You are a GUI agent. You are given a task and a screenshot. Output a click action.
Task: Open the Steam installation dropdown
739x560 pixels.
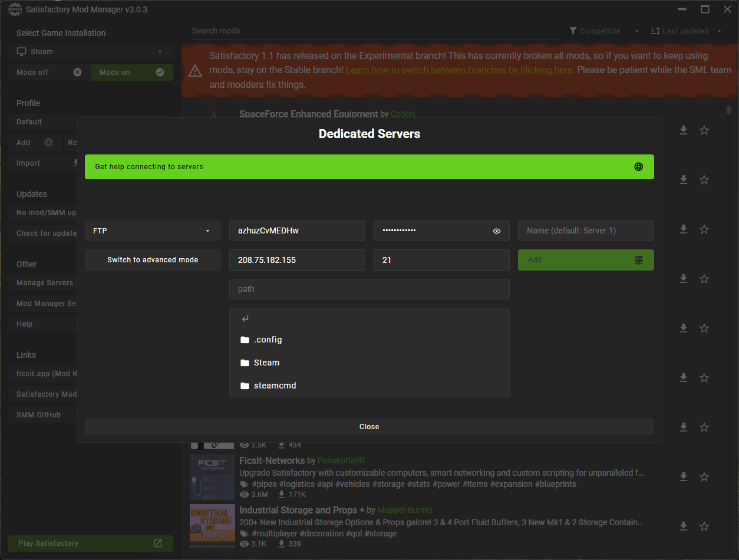pyautogui.click(x=91, y=52)
